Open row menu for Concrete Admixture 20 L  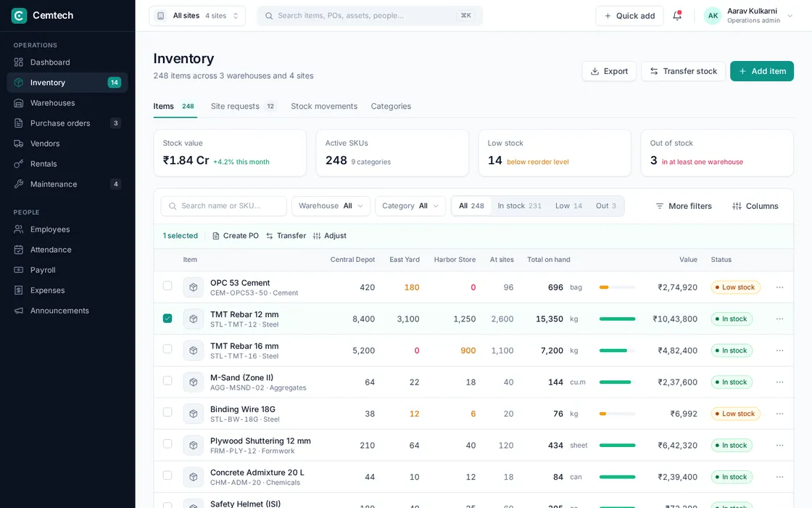tap(779, 477)
